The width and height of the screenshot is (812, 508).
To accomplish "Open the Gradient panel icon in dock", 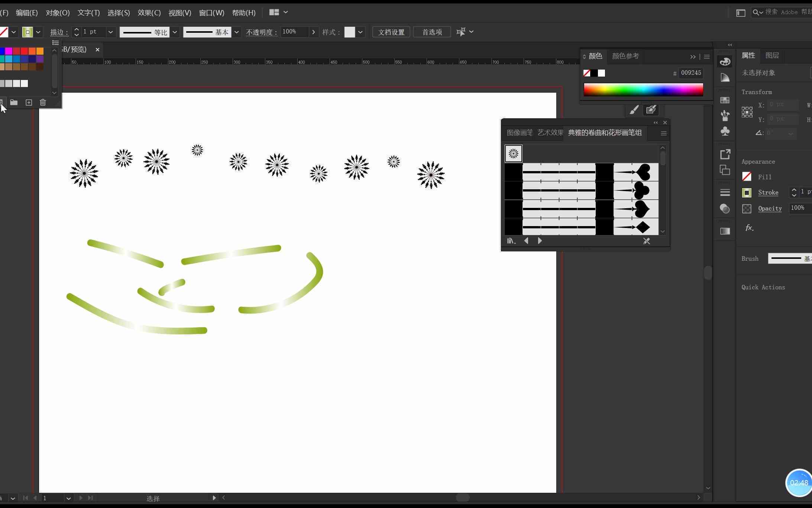I will pyautogui.click(x=725, y=231).
